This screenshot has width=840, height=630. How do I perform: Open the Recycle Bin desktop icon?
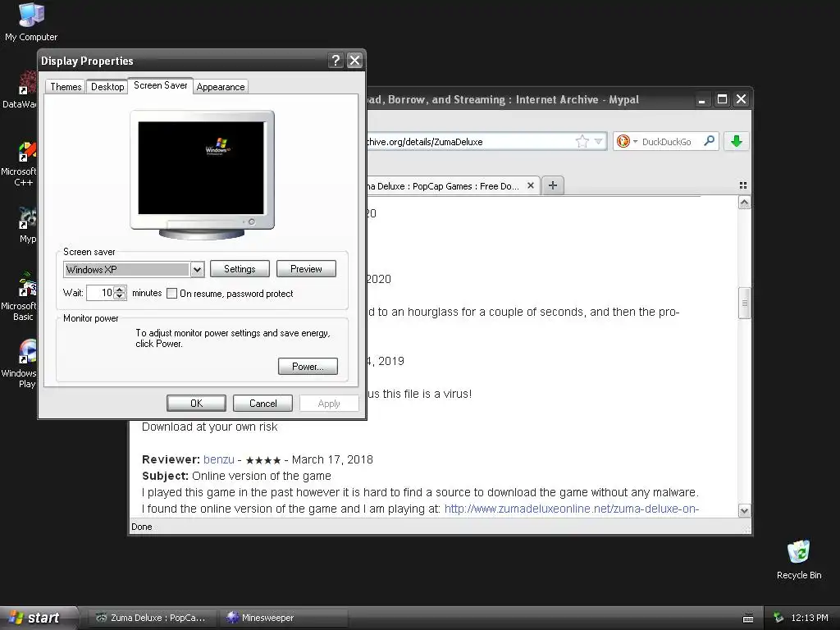(x=799, y=559)
